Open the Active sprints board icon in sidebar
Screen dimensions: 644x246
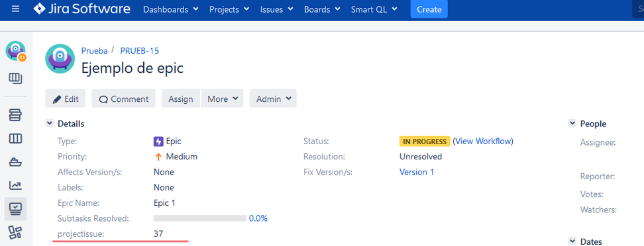click(x=16, y=139)
